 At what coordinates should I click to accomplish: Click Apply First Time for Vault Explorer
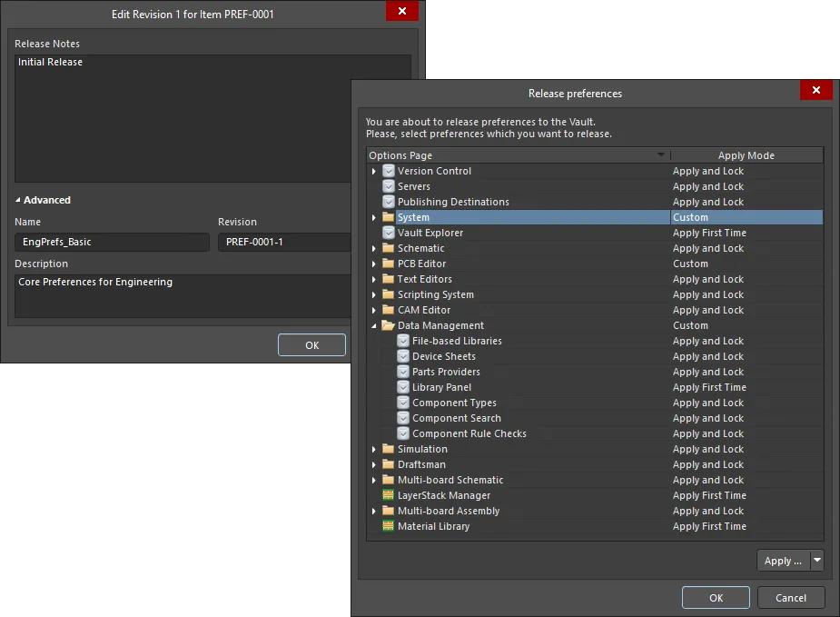[x=709, y=233]
